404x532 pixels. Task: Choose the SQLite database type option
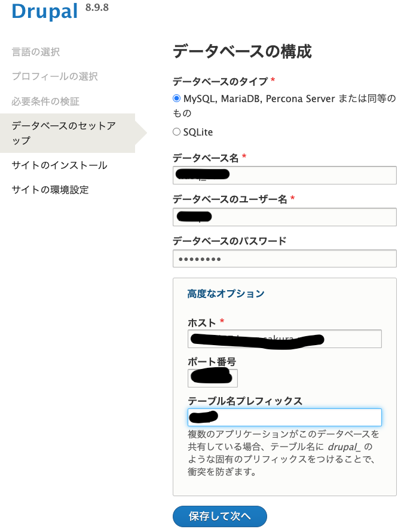tap(176, 132)
